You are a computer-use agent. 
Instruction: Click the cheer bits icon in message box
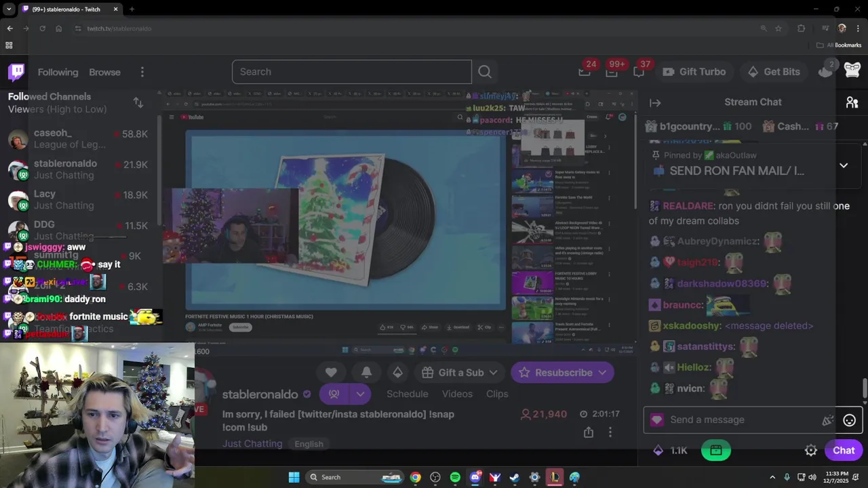828,420
